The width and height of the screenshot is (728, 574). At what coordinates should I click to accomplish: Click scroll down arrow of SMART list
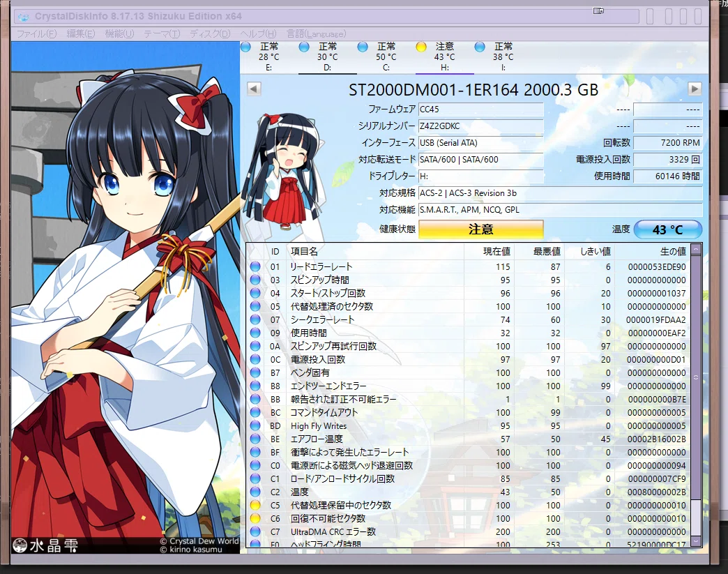pyautogui.click(x=695, y=541)
